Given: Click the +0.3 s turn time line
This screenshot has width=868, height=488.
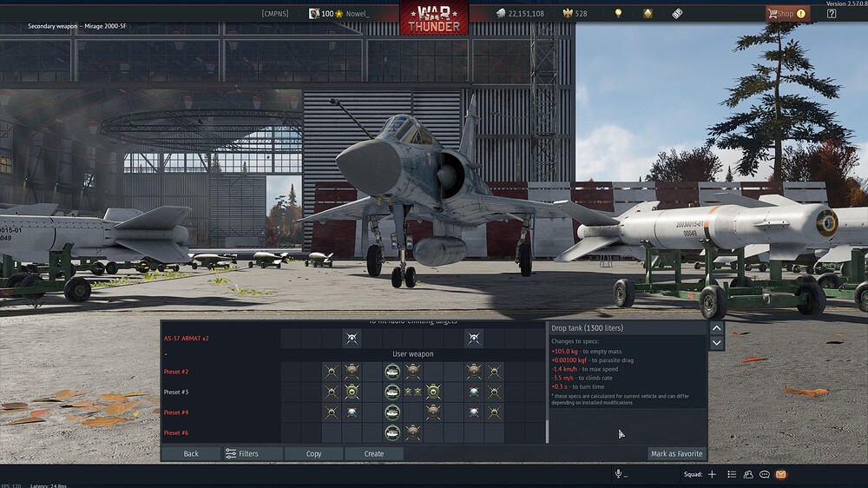Looking at the screenshot, I should point(577,386).
